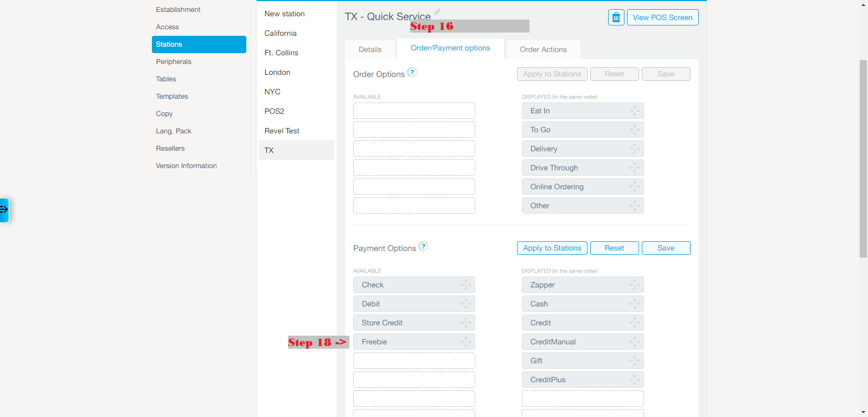Select Templates in the settings sidebar
Image resolution: width=868 pixels, height=417 pixels.
(x=172, y=97)
